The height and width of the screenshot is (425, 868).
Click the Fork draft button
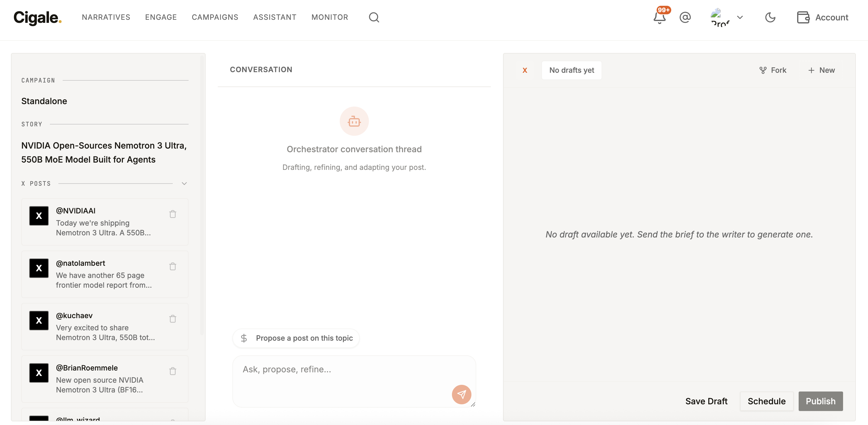pos(773,70)
